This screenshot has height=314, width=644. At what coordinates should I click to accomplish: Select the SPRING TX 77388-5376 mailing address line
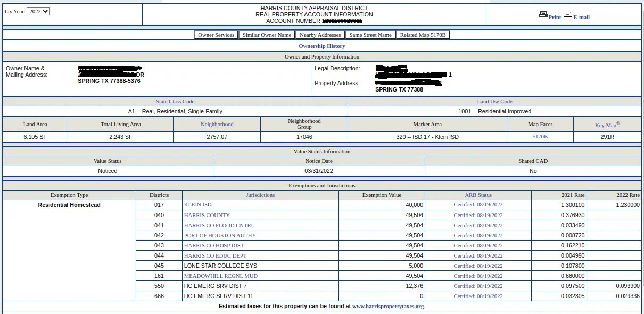pyautogui.click(x=109, y=81)
